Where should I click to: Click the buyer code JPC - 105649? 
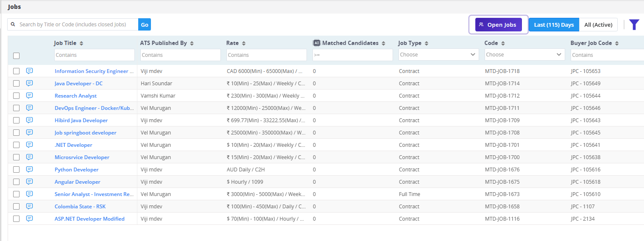(585, 84)
